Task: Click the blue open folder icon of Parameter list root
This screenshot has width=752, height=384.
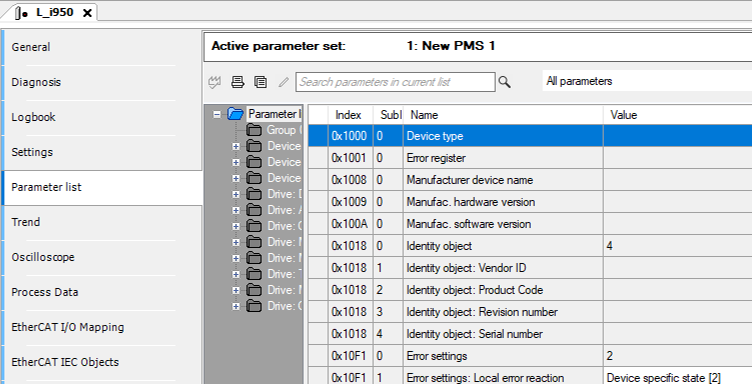Action: click(x=235, y=114)
